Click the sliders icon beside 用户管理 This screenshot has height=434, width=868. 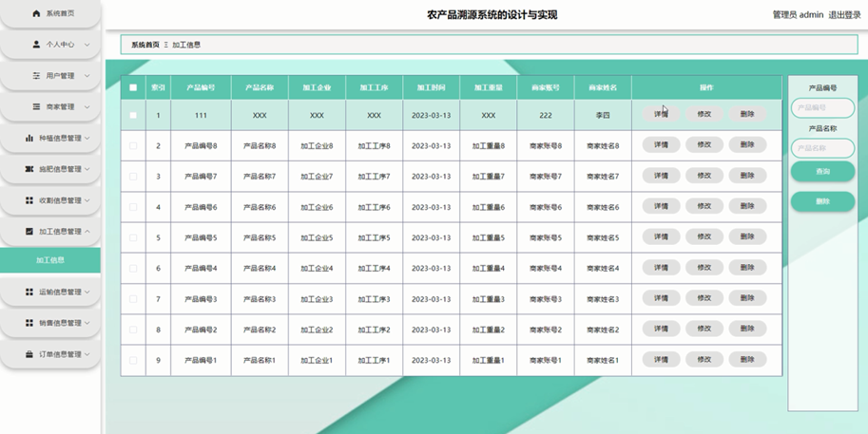[x=36, y=76]
